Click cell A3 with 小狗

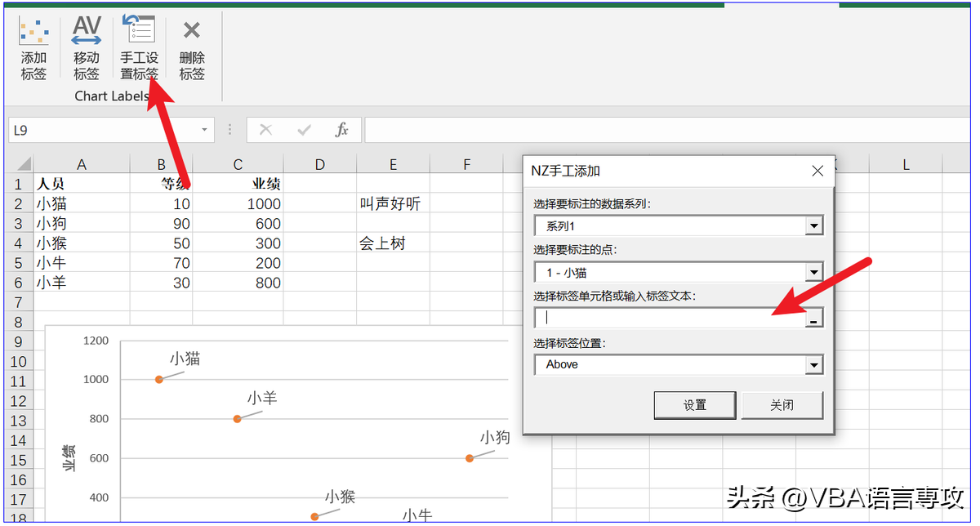click(x=82, y=224)
